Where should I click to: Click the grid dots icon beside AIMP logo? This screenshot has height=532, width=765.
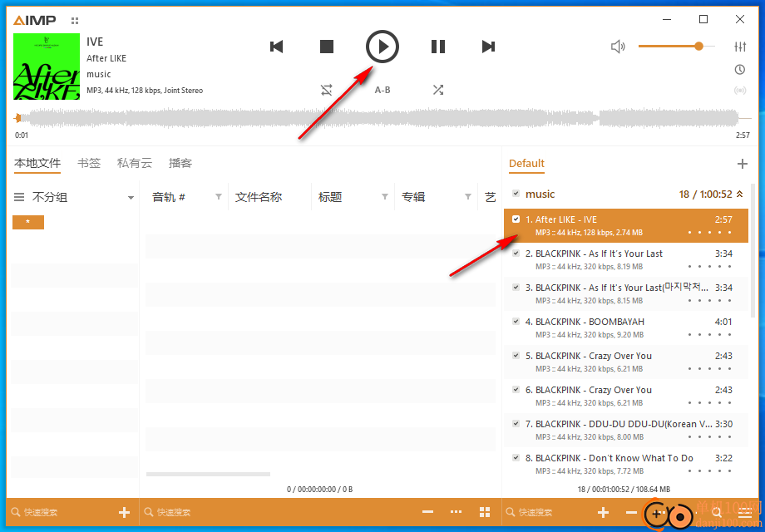click(x=75, y=21)
